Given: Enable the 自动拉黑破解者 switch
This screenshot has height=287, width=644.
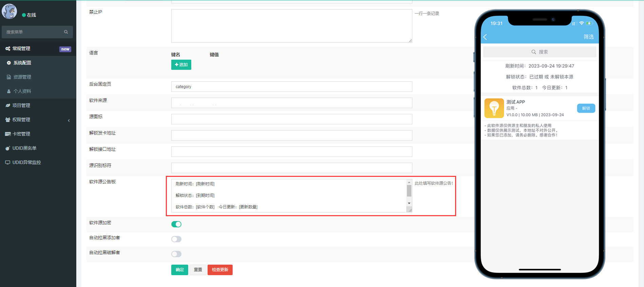Looking at the screenshot, I should point(176,254).
